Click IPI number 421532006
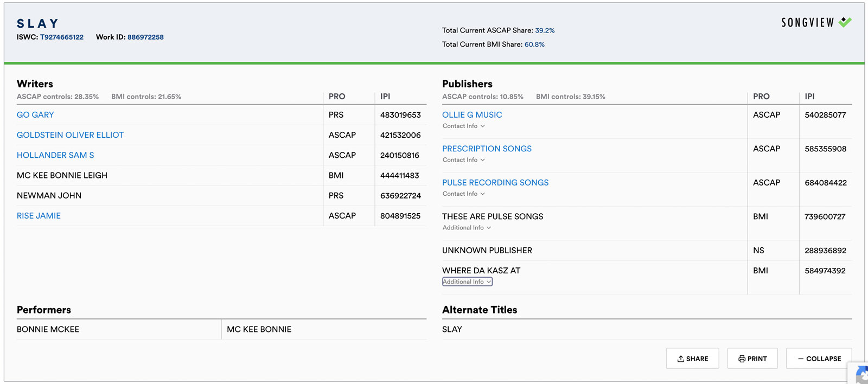This screenshot has height=384, width=868. 400,135
